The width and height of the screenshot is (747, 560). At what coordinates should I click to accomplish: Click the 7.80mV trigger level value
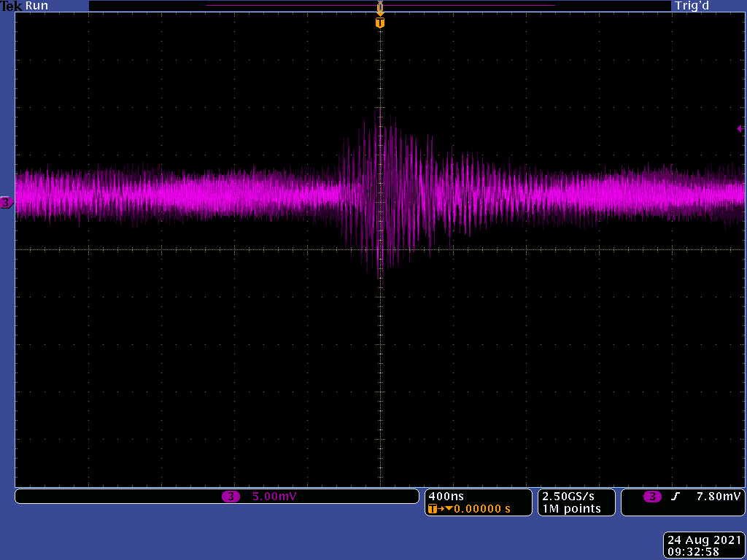[x=718, y=497]
